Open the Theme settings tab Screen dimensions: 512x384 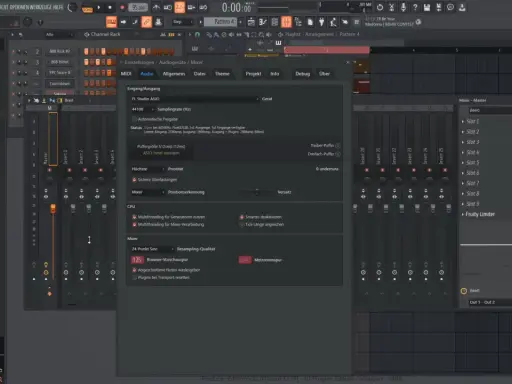click(222, 74)
